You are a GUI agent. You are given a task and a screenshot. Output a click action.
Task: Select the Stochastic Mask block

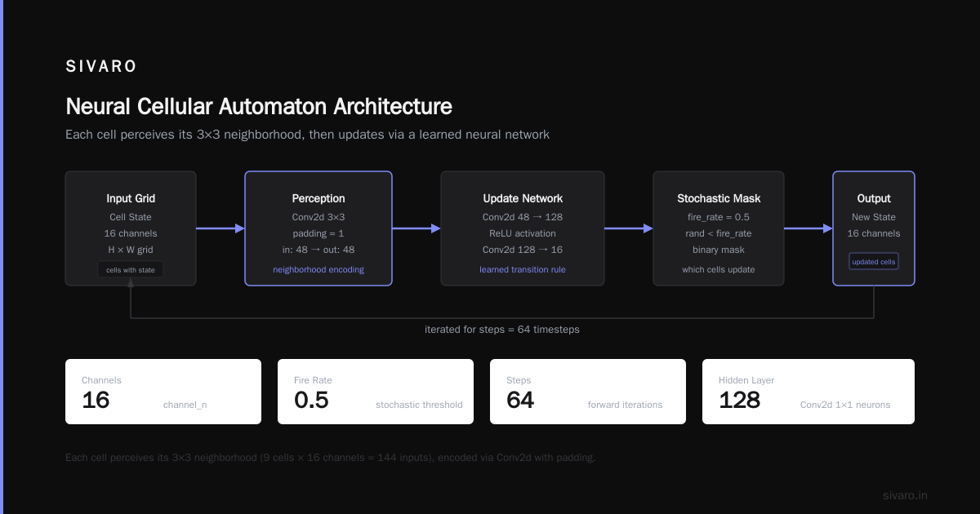coord(719,228)
